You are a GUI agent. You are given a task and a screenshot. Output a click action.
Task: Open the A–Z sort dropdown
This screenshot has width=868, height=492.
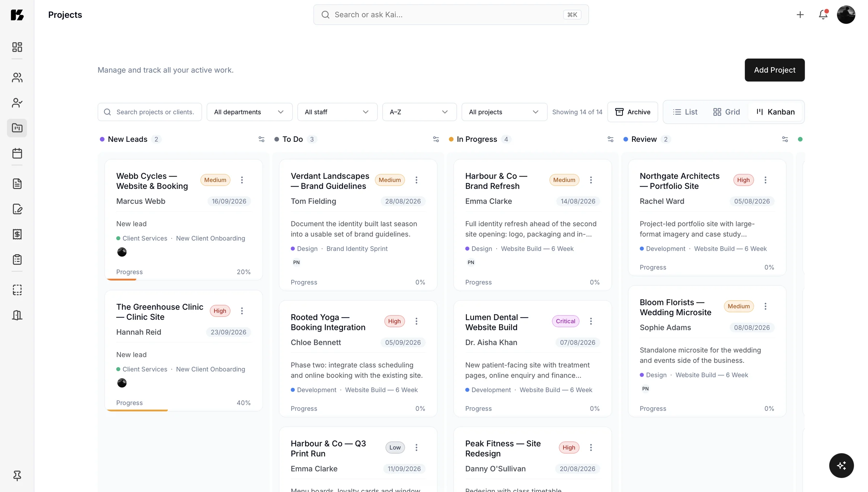pyautogui.click(x=420, y=112)
